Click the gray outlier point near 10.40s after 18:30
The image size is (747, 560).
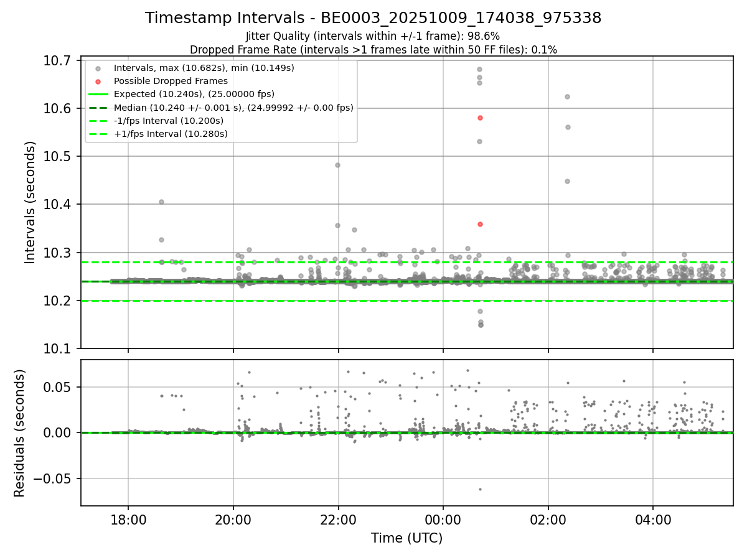click(161, 202)
